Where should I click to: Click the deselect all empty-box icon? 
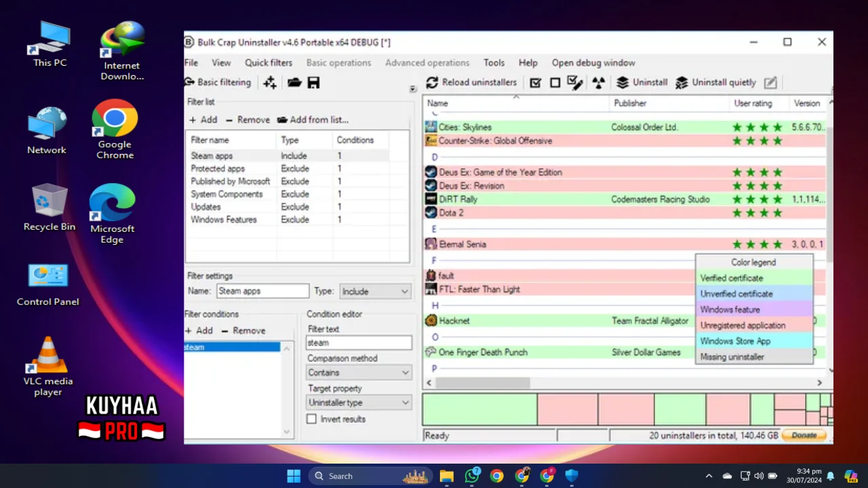click(x=555, y=83)
